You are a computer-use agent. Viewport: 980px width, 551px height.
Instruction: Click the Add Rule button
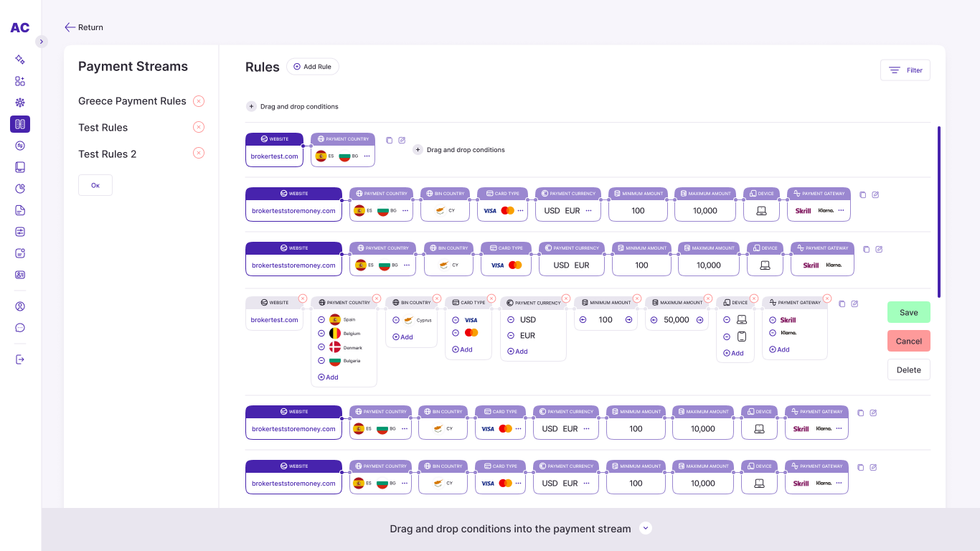coord(313,67)
